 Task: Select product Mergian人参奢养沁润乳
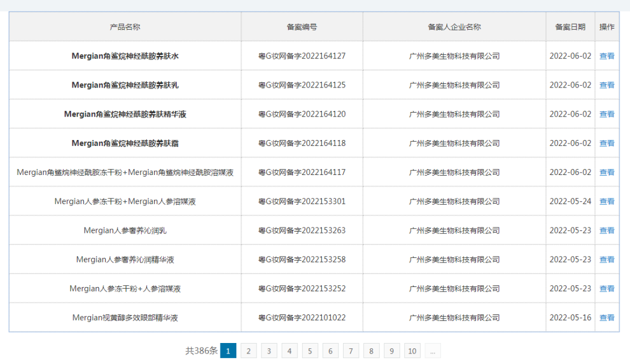125,230
